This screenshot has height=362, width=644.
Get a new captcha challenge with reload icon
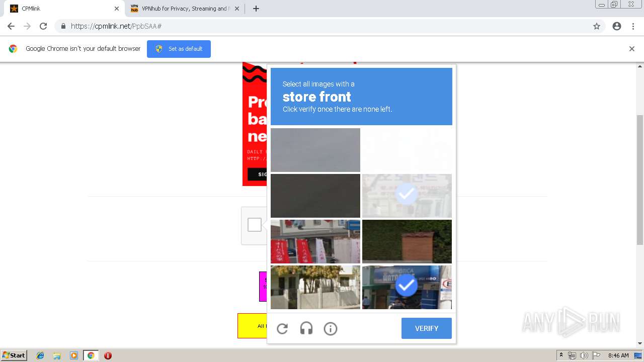[x=282, y=329]
